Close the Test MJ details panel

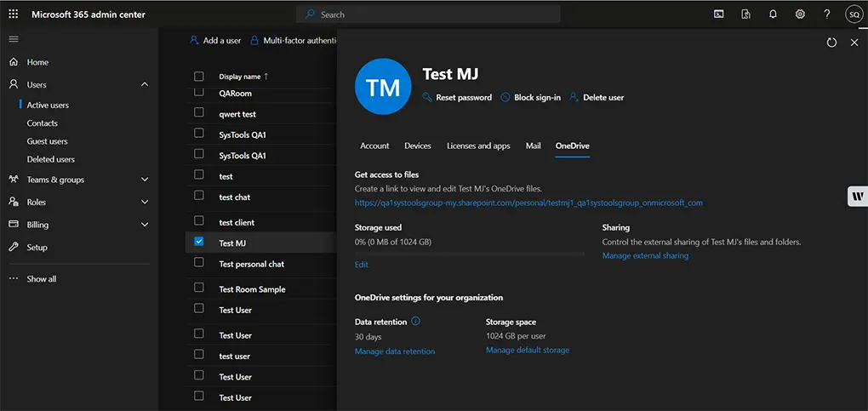pos(854,43)
